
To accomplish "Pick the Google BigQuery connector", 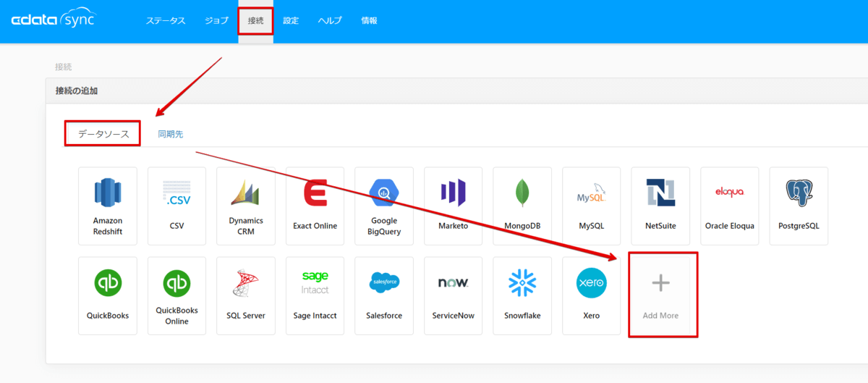I will (x=384, y=206).
